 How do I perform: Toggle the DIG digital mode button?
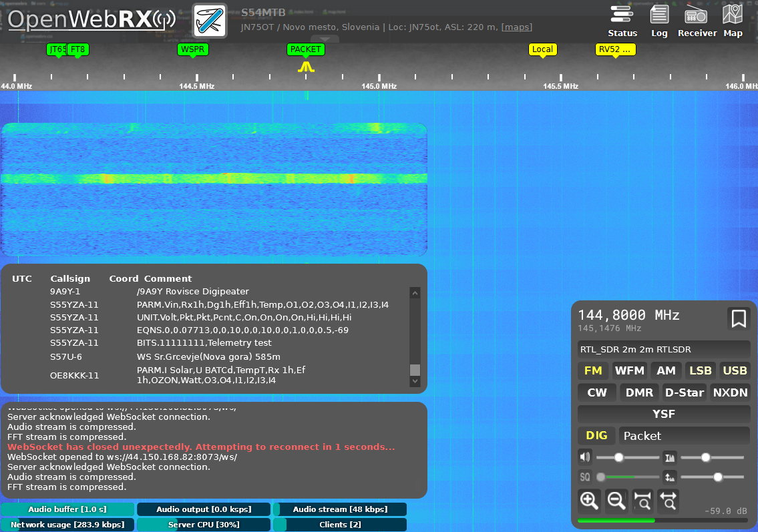coord(596,436)
